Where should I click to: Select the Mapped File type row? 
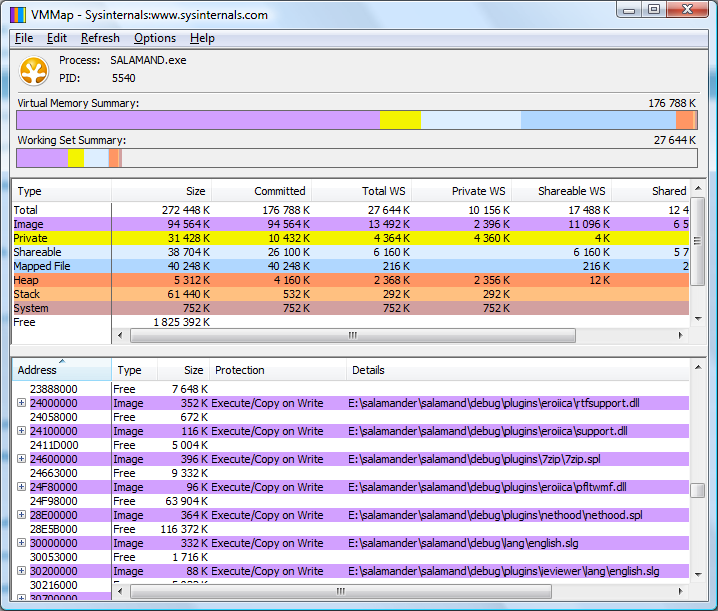coord(351,266)
